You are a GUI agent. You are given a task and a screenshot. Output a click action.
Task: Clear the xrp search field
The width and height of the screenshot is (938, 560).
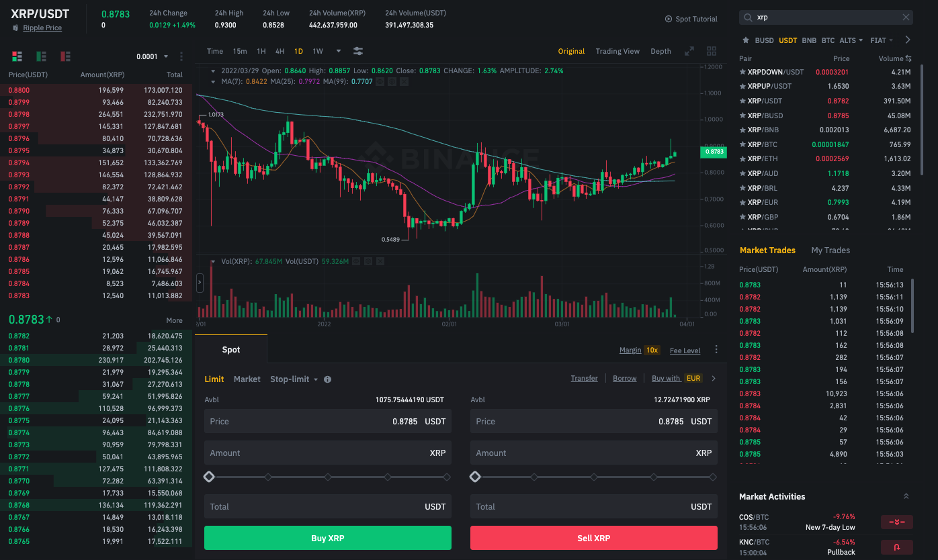(906, 17)
